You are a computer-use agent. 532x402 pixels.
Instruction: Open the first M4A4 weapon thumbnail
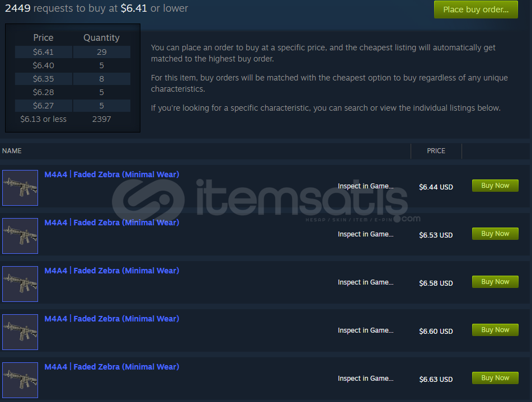(20, 188)
